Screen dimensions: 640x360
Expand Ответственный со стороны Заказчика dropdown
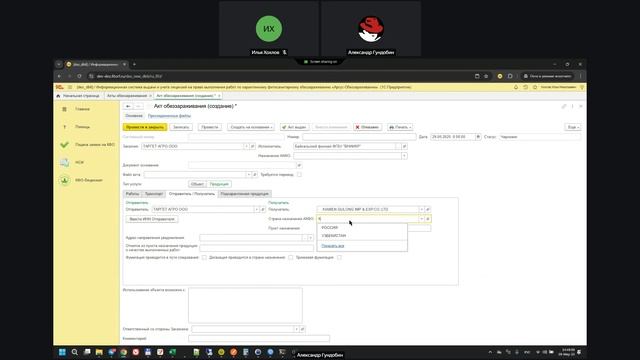[x=296, y=329]
